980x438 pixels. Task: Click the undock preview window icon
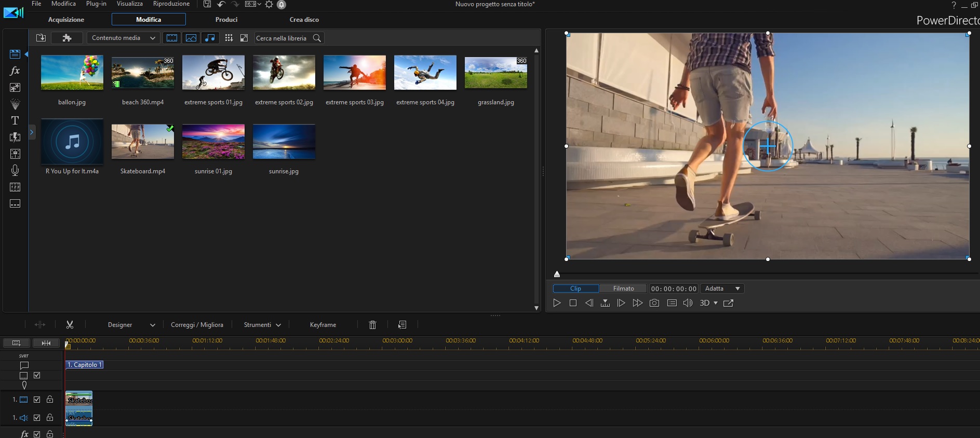(x=728, y=303)
